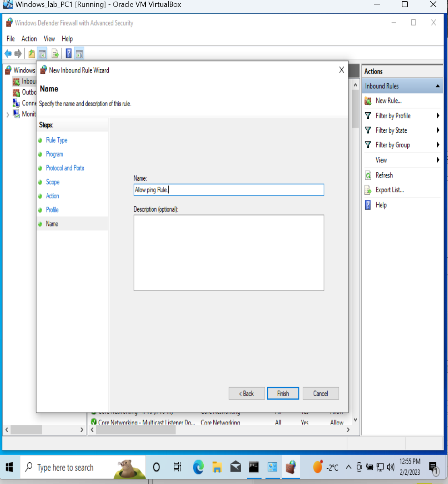Viewport: 448px width, 484px height.
Task: Open the Help menu
Action: [x=67, y=39]
